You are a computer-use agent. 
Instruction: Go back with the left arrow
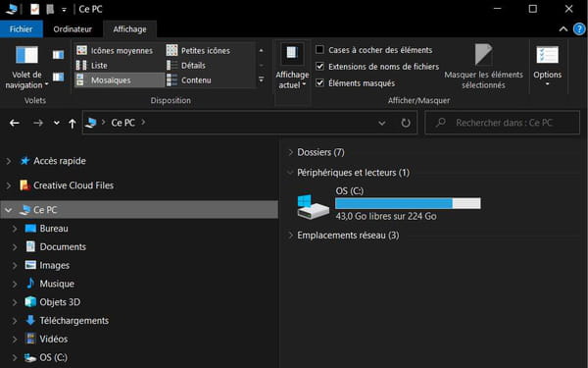[x=15, y=123]
